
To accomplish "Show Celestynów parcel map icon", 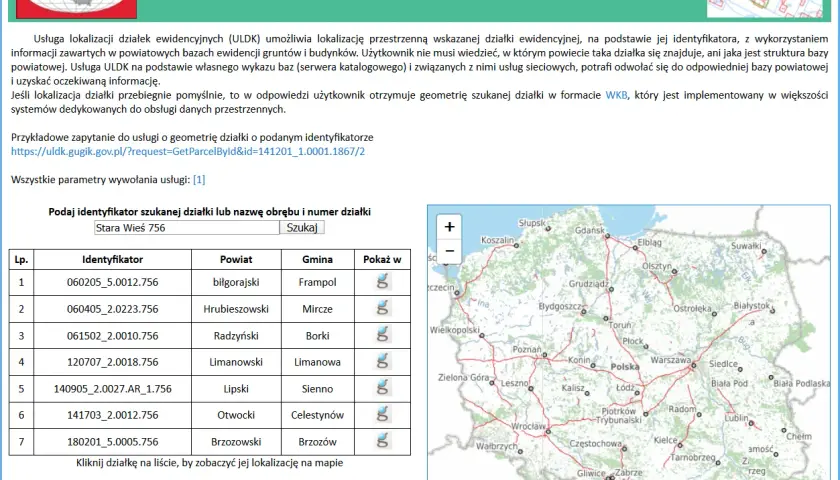I will coord(382,414).
